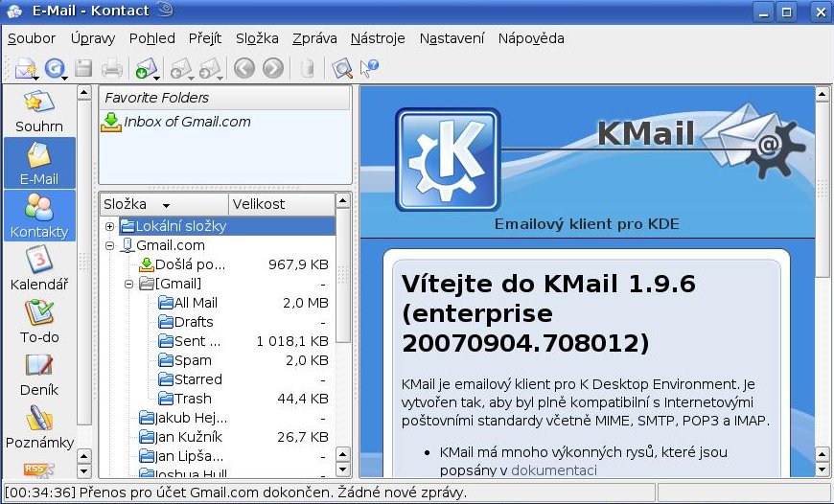This screenshot has width=834, height=504.
Task: Switch to E-Mail component in sidebar
Action: (39, 163)
